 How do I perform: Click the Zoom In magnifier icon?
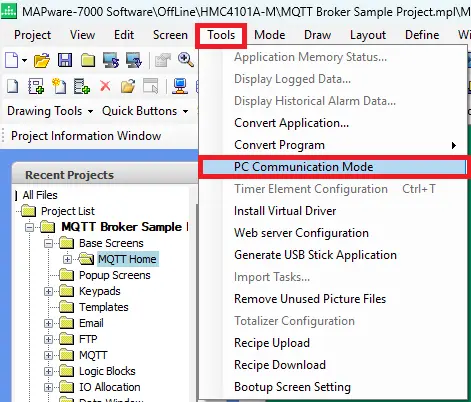[x=185, y=60]
